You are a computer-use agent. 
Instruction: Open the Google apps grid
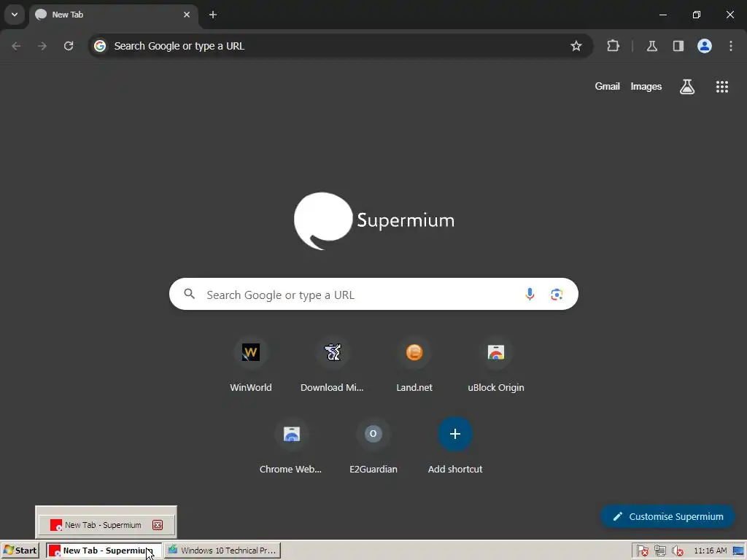click(721, 86)
